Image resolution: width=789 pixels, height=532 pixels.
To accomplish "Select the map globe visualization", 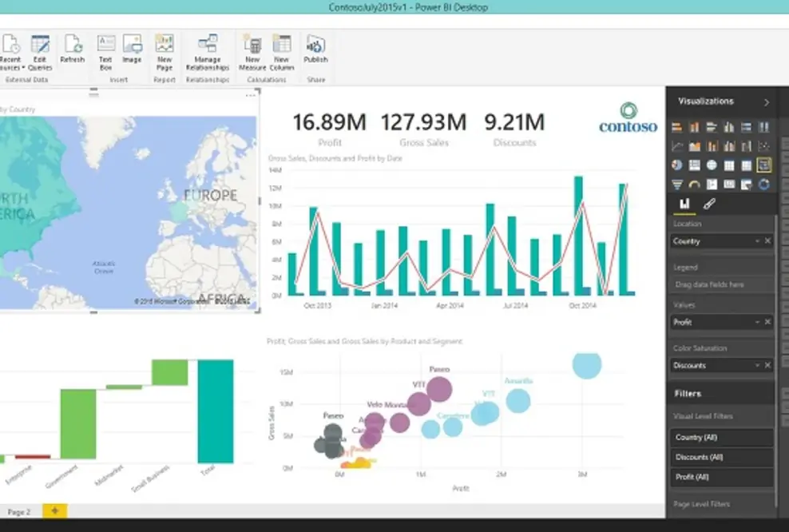I will pos(712,165).
